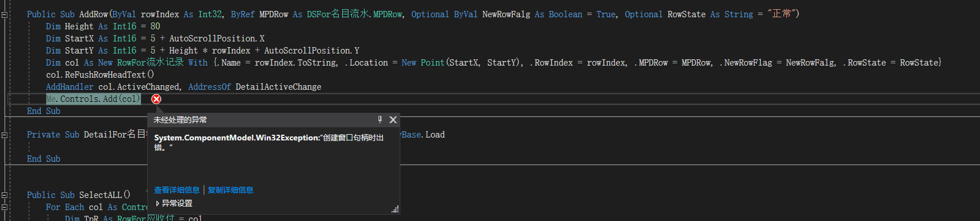Place cursor on col.ReFushRowHeadText() call
The width and height of the screenshot is (980, 221).
pos(100,75)
